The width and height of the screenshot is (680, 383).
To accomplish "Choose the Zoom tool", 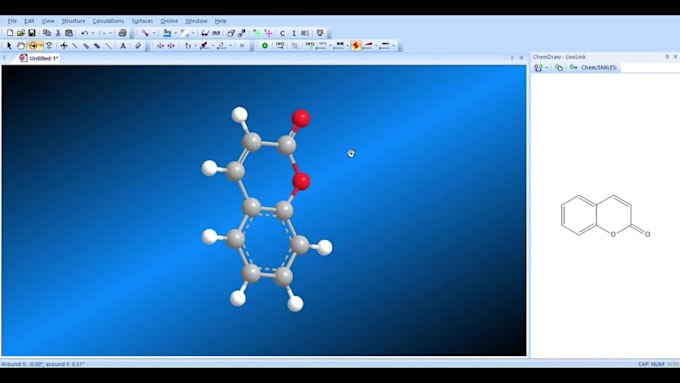I will 49,46.
